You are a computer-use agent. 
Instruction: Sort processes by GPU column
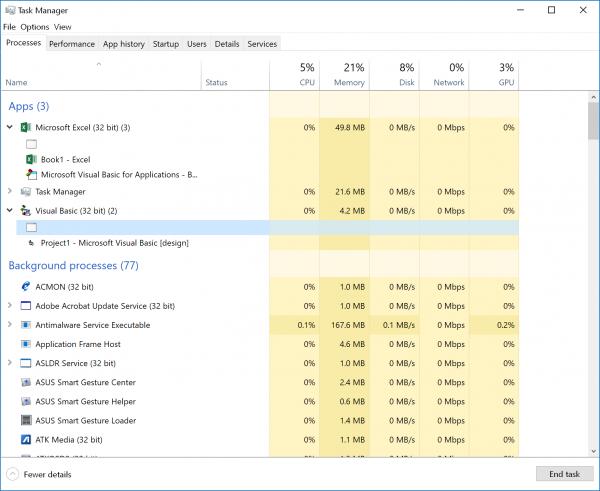click(x=494, y=75)
